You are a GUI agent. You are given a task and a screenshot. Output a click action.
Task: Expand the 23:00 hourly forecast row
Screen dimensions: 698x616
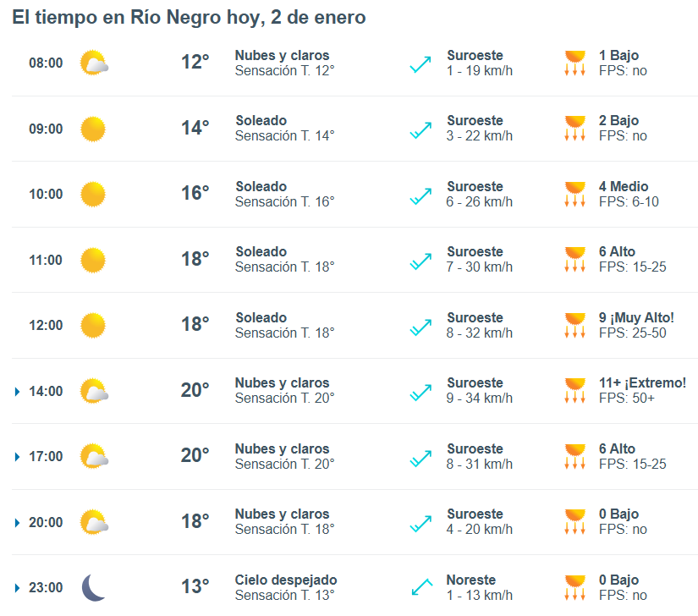(18, 588)
